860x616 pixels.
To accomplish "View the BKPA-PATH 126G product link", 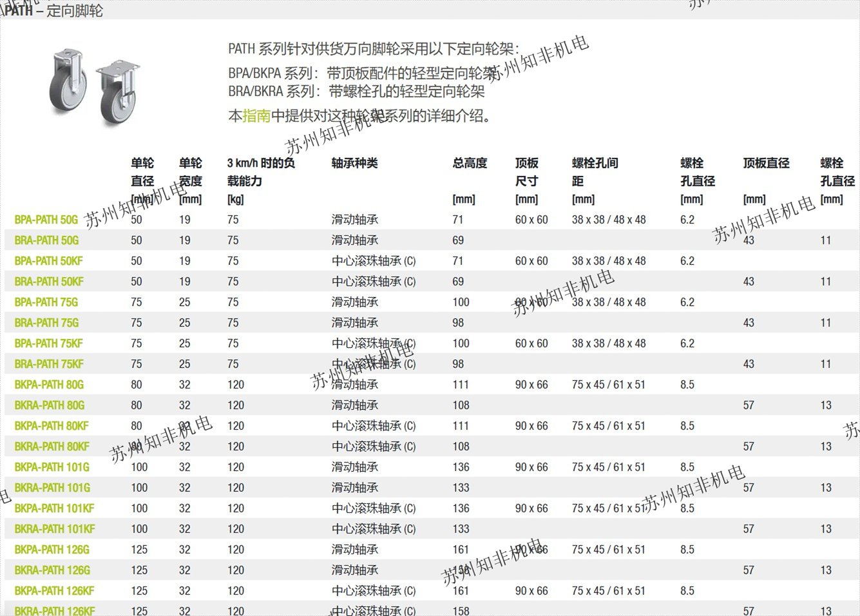I will 52,550.
